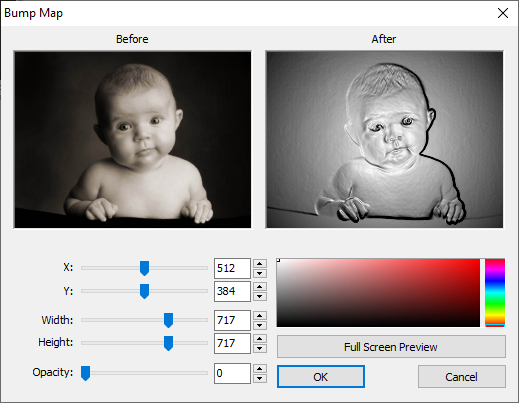This screenshot has height=403, width=519.
Task: Confirm bump map with OK button
Action: coord(321,377)
